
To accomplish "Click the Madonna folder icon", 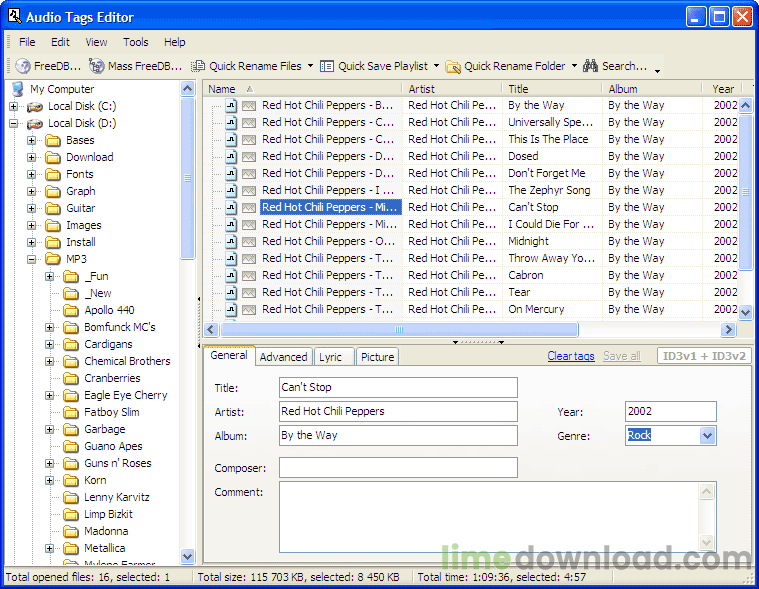I will (x=71, y=531).
